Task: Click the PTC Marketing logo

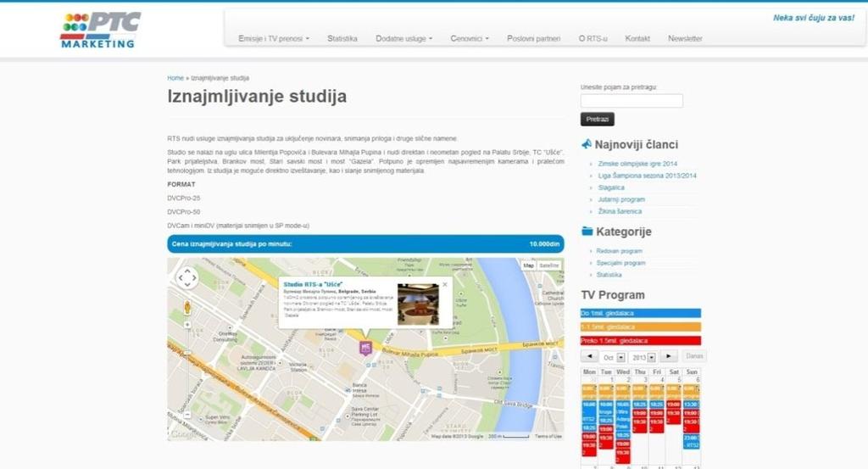Action: [x=100, y=30]
